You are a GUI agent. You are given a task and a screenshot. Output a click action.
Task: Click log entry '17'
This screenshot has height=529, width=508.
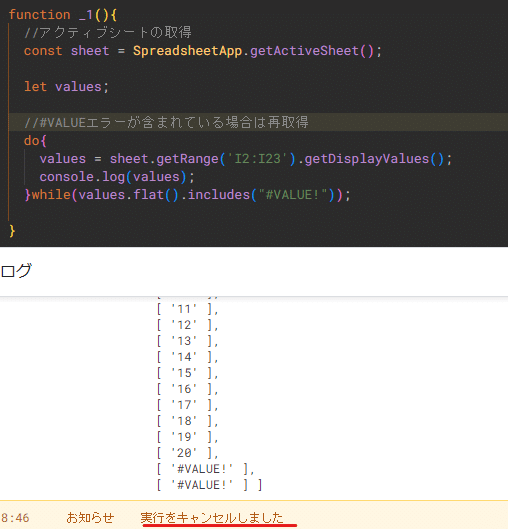coord(187,405)
